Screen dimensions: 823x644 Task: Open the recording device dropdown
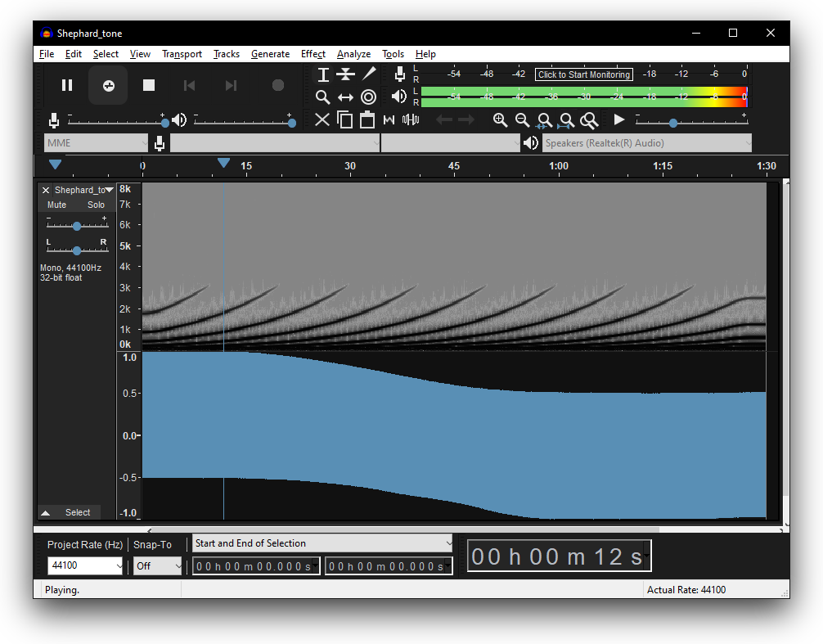tap(275, 142)
